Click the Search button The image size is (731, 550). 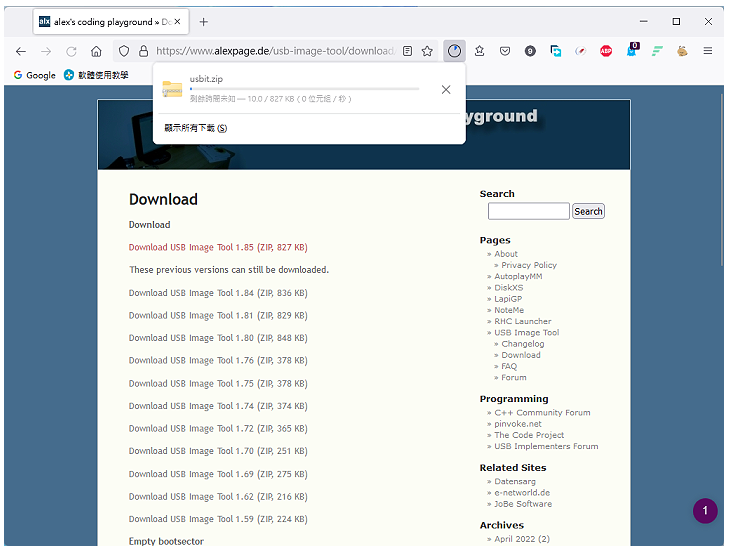pos(588,211)
